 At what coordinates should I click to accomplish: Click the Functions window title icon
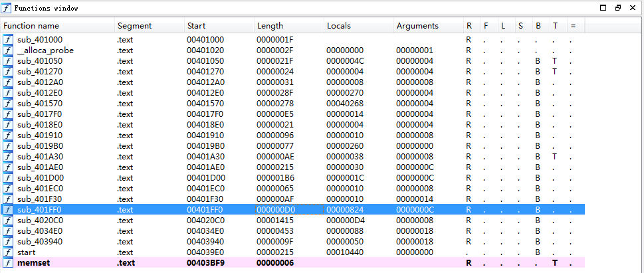(x=7, y=8)
